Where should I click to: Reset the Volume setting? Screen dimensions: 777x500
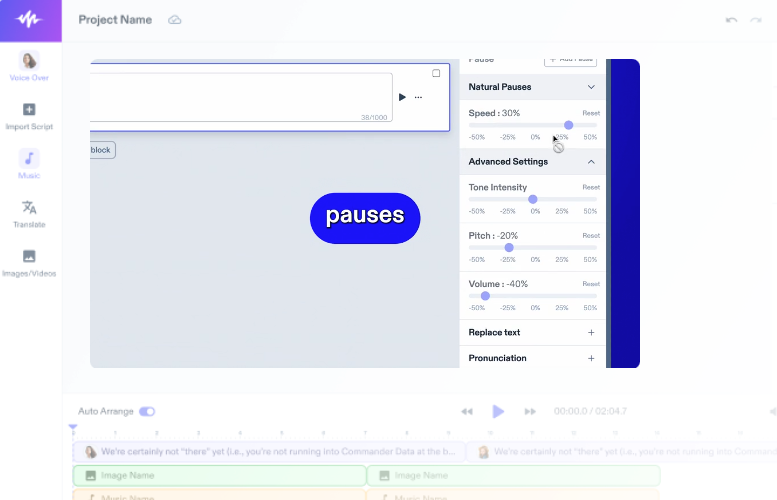(x=591, y=284)
